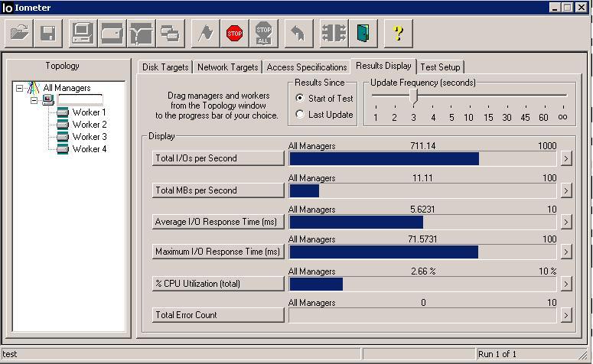Select Worker 3 label in Topology
This screenshot has width=593, height=364.
point(90,136)
